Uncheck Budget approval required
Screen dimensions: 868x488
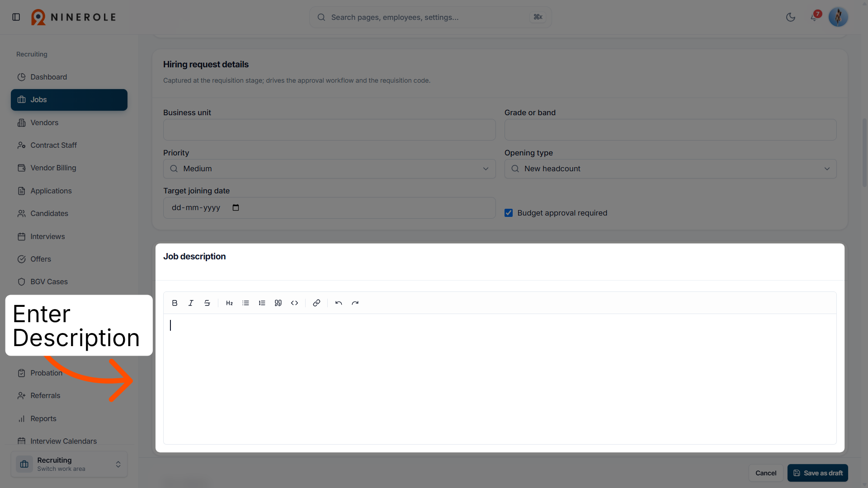509,213
